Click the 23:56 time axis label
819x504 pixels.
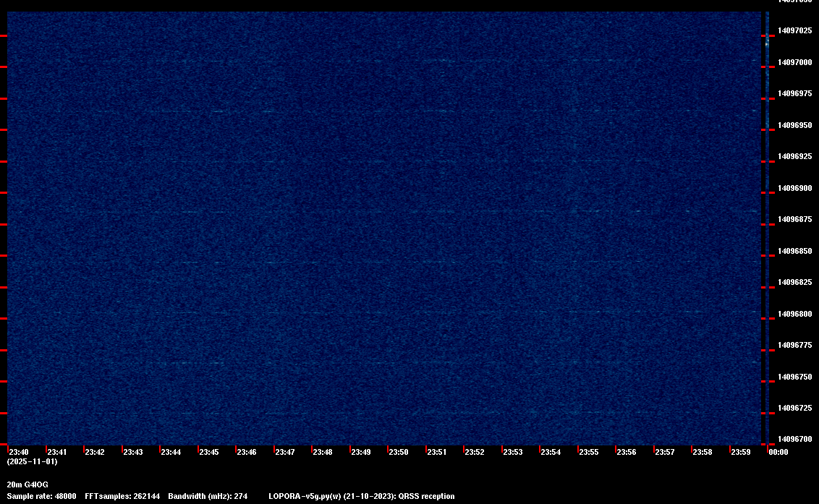click(x=627, y=452)
